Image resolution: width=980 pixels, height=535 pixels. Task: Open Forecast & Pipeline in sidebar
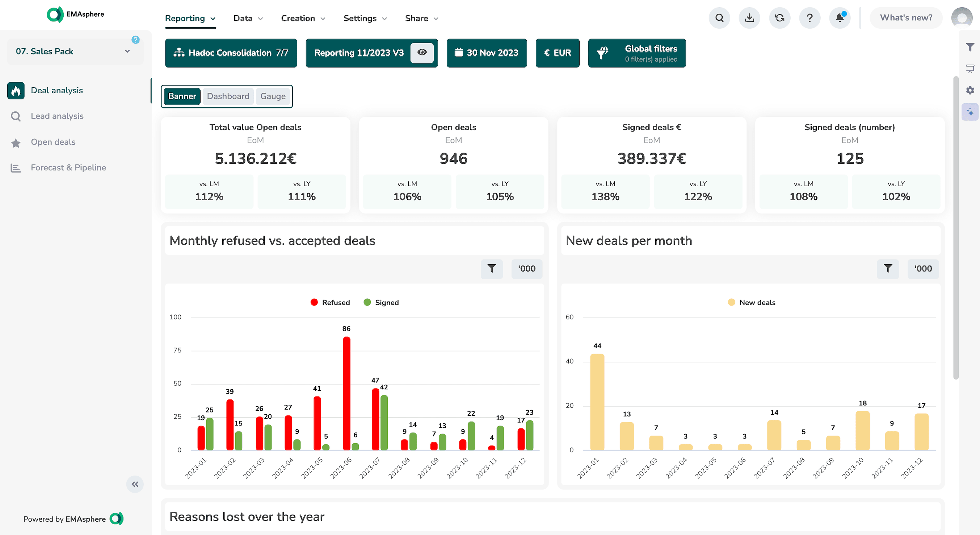click(68, 167)
